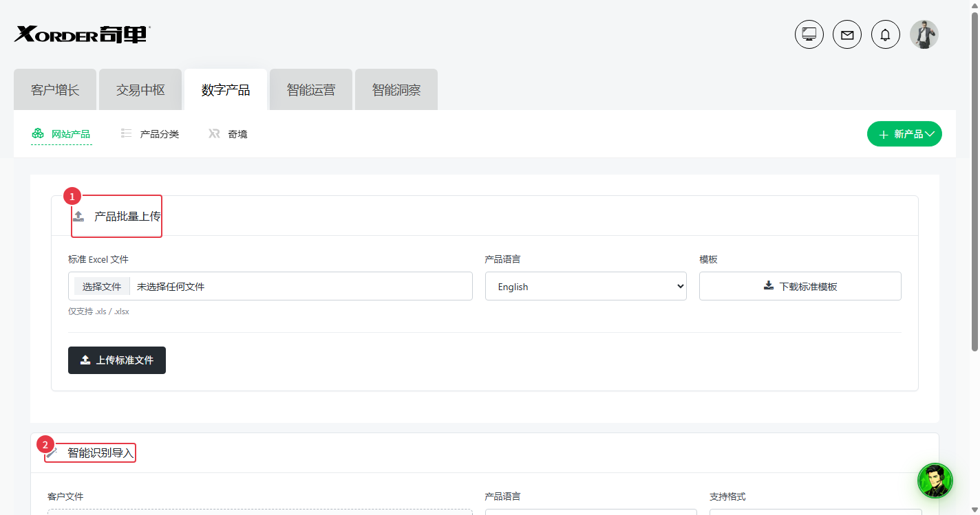Select the 数字产品 tab
The height and width of the screenshot is (515, 980).
[x=226, y=89]
